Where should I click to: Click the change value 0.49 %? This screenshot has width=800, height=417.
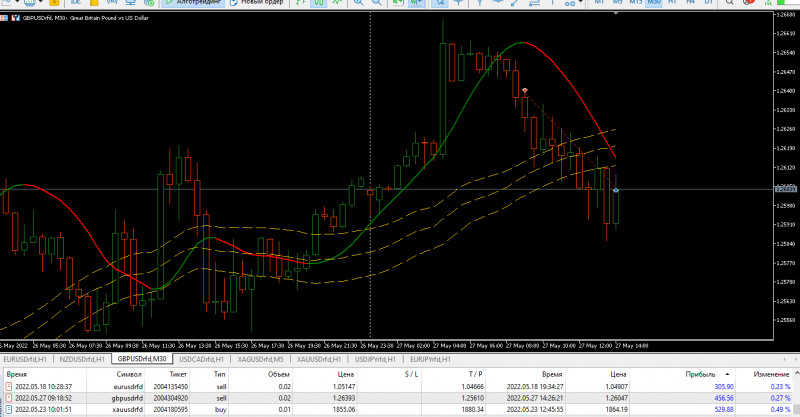click(780, 409)
